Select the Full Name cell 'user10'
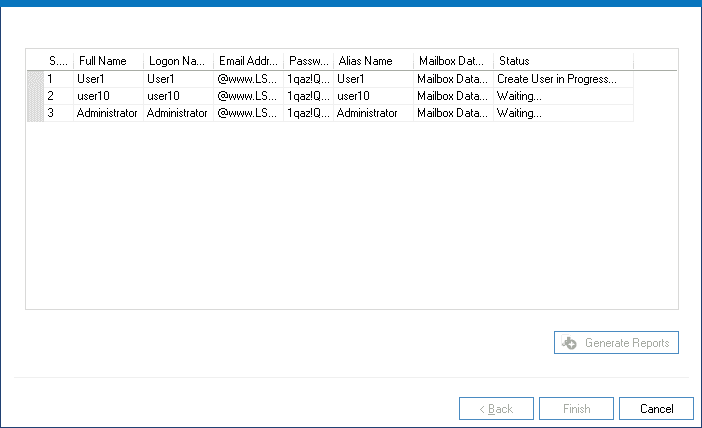The width and height of the screenshot is (702, 428). [x=108, y=96]
